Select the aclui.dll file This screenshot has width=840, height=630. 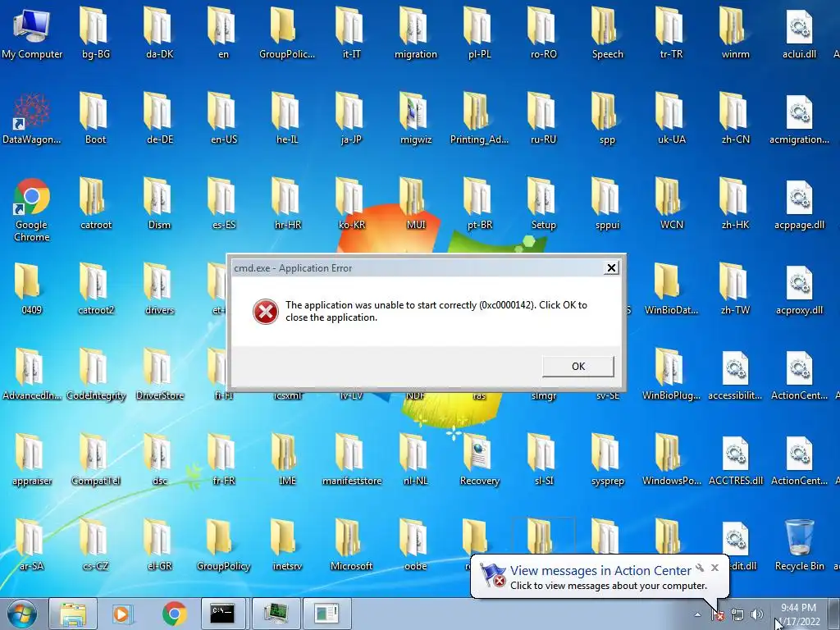tap(799, 33)
